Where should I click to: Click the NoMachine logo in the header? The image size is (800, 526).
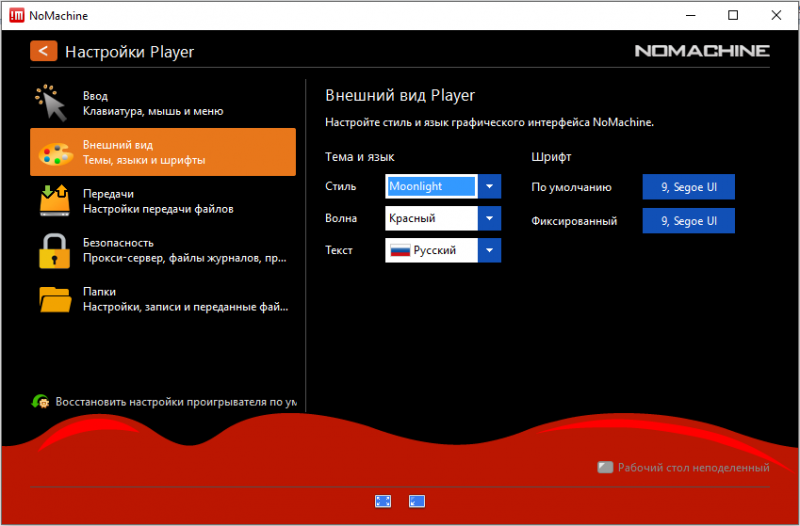[x=702, y=51]
